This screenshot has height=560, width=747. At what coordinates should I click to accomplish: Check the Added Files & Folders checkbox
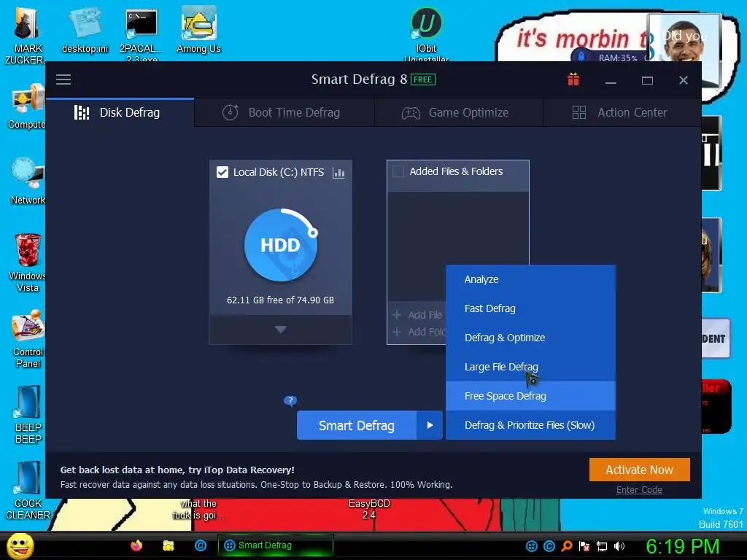click(x=398, y=171)
